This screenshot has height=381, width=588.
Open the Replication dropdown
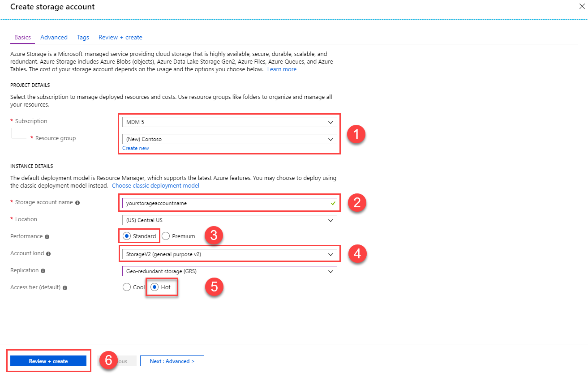[x=229, y=271]
